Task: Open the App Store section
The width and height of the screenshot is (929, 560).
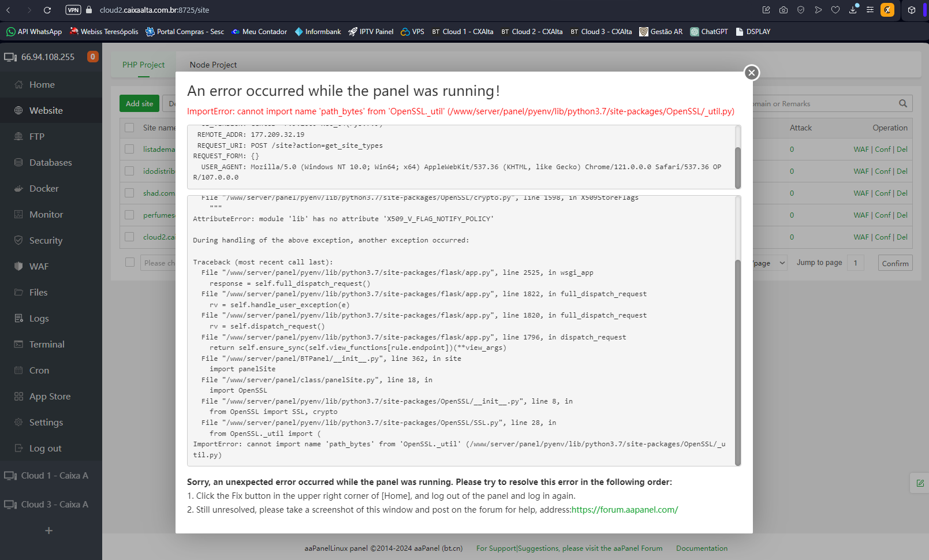Action: tap(48, 396)
